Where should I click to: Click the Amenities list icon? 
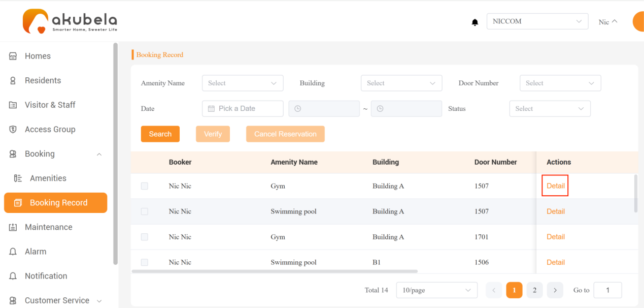point(18,178)
